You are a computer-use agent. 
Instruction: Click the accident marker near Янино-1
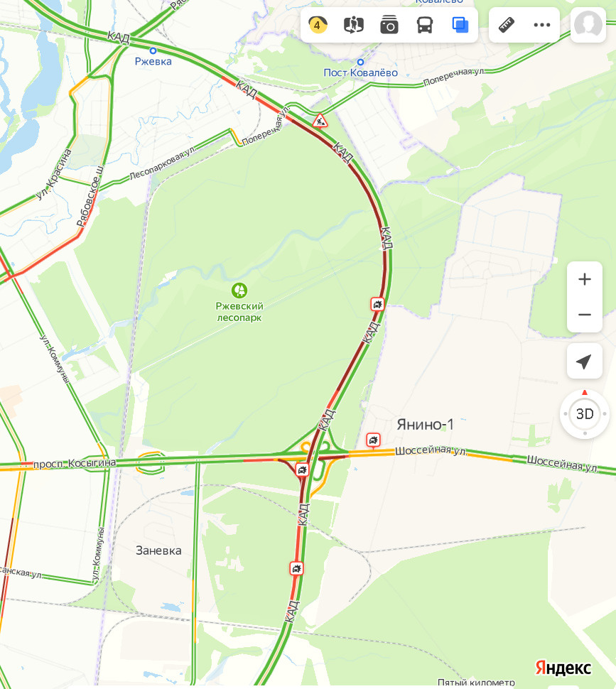pos(373,440)
